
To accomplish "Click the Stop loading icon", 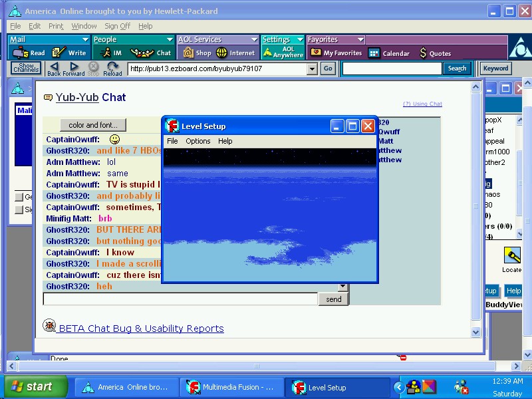I will [93, 66].
